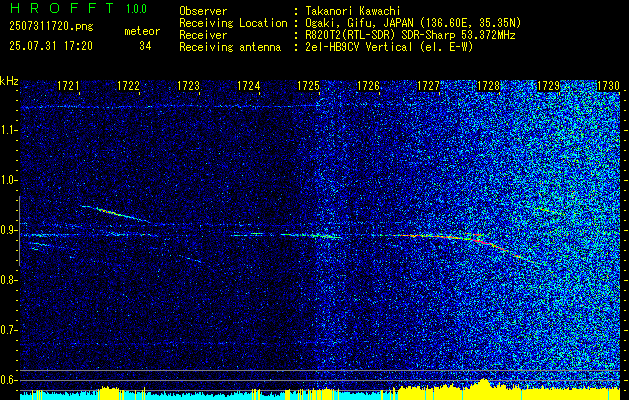This screenshot has height=400, width=629.
Task: Click the HROFFT title text
Action: tap(62, 8)
